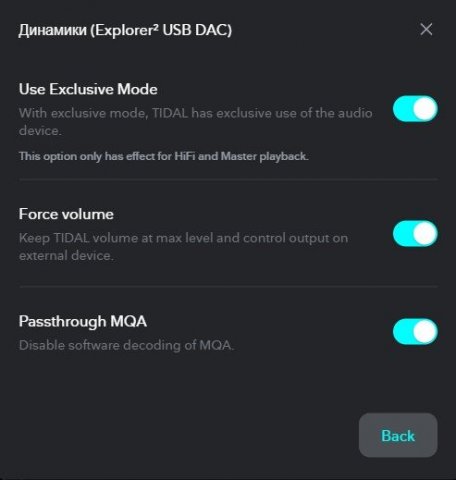This screenshot has height=480, width=456.
Task: Click the Динамики (Explorer² USB DAC) title
Action: point(125,30)
